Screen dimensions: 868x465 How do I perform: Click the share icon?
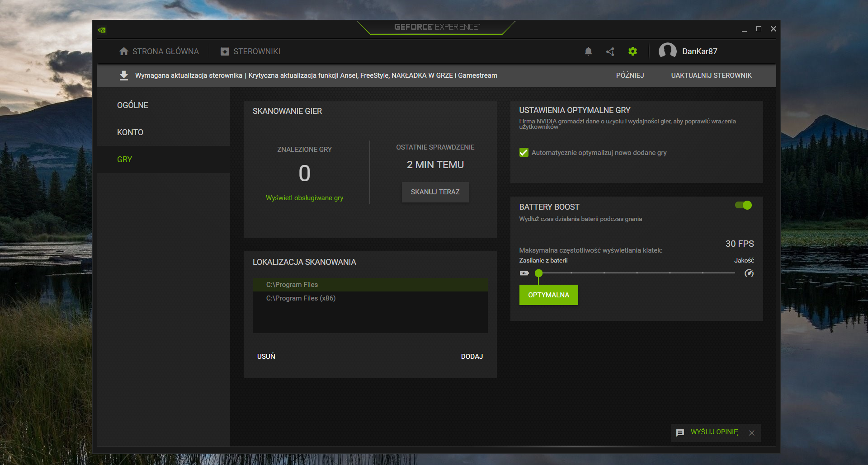click(610, 52)
